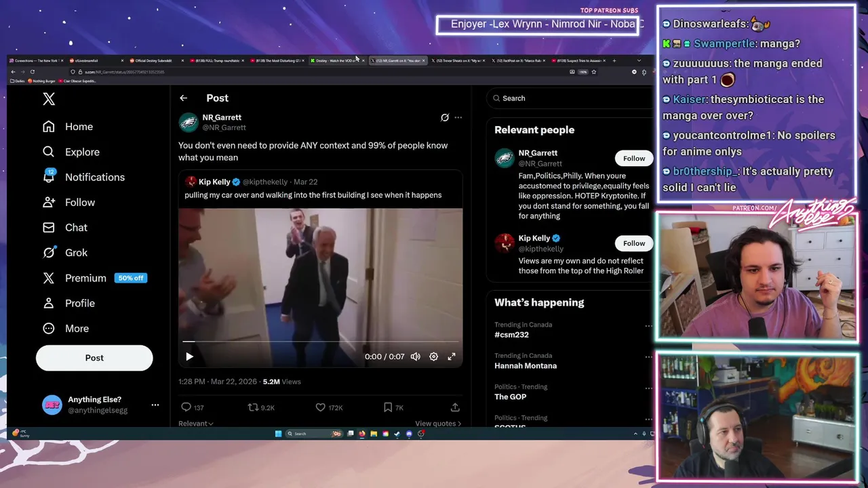This screenshot has width=868, height=488.
Task: Play the quoted video
Action: coord(189,357)
